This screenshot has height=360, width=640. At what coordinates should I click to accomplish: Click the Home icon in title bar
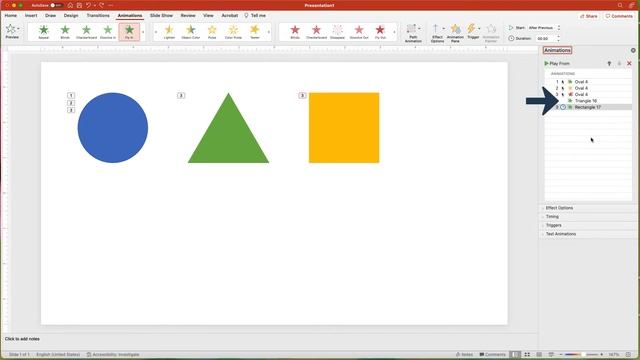click(x=70, y=5)
